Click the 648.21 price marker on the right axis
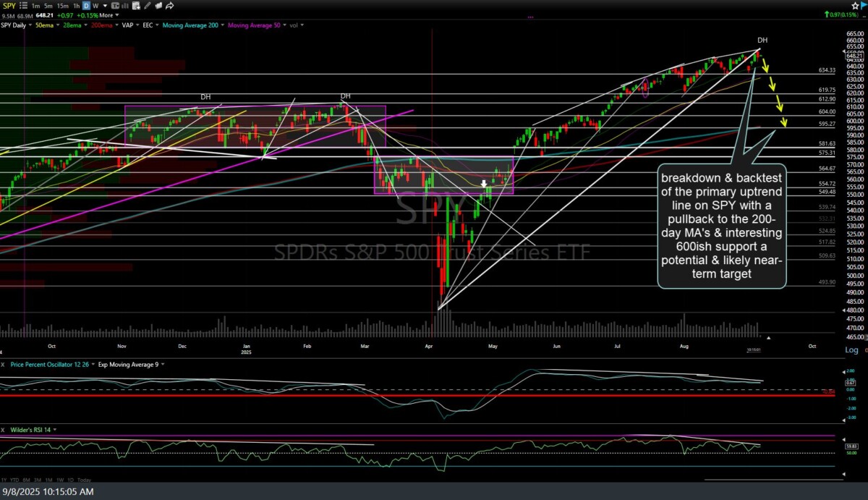 (856, 56)
